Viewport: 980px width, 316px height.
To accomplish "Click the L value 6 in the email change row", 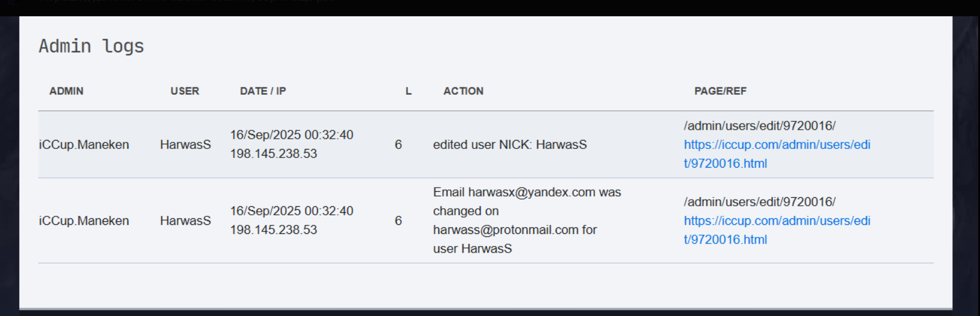I will (x=398, y=221).
